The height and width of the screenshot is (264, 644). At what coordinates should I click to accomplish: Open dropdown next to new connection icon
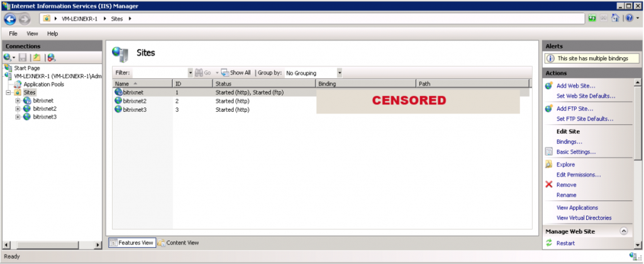tap(14, 58)
